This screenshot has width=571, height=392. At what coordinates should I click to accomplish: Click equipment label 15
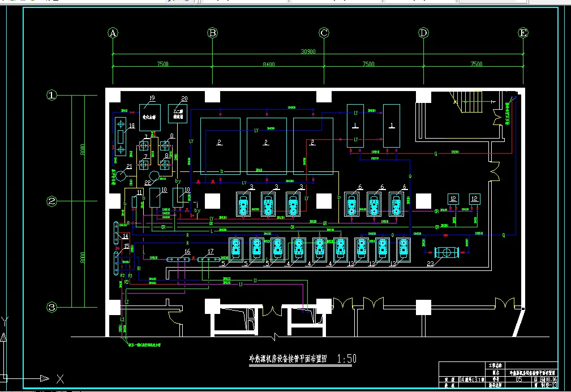(x=126, y=247)
